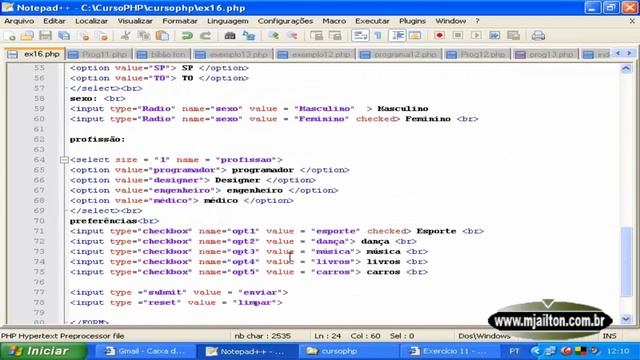Click the Paste clipboard icon
This screenshot has height=360, width=640.
[x=162, y=36]
